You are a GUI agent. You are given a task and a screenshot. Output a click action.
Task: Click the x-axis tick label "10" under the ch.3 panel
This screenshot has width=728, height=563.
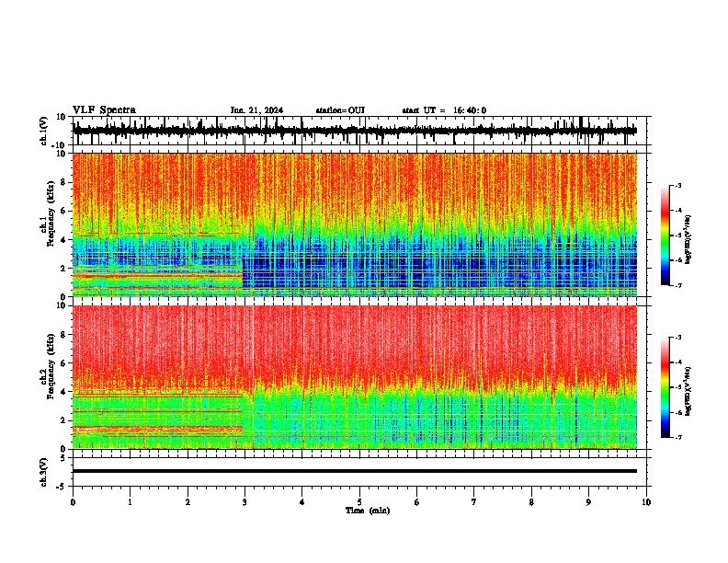click(x=646, y=502)
